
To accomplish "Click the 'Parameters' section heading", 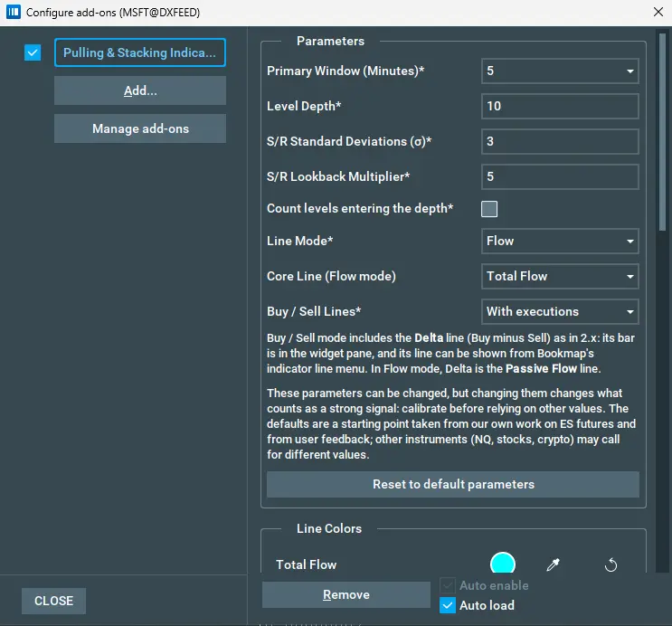I will click(x=330, y=42).
